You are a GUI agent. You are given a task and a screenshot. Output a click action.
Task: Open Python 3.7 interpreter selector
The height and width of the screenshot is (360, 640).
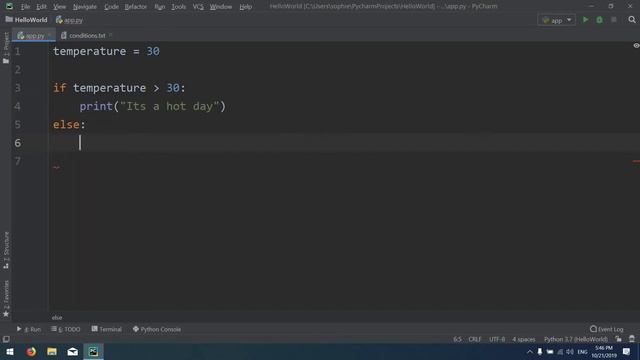[576, 339]
